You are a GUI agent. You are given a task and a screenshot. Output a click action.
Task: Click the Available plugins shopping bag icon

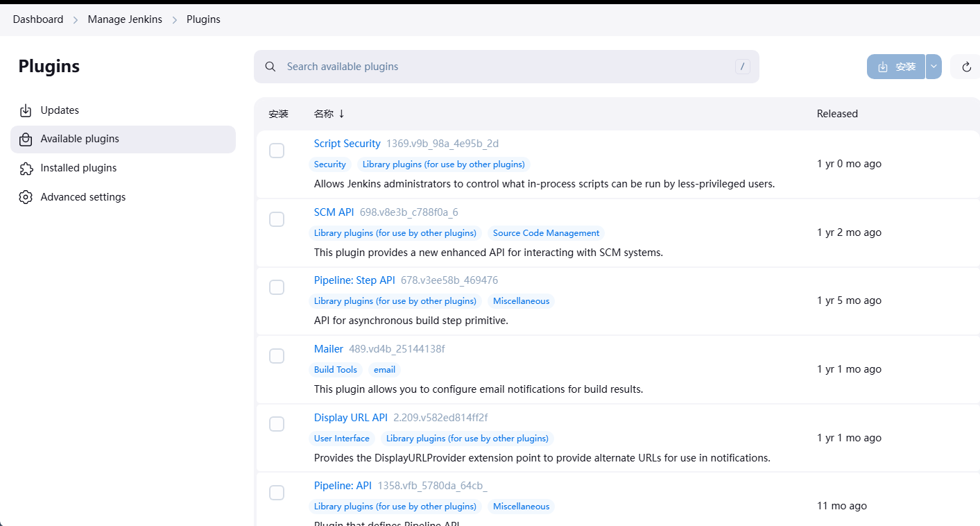(26, 139)
